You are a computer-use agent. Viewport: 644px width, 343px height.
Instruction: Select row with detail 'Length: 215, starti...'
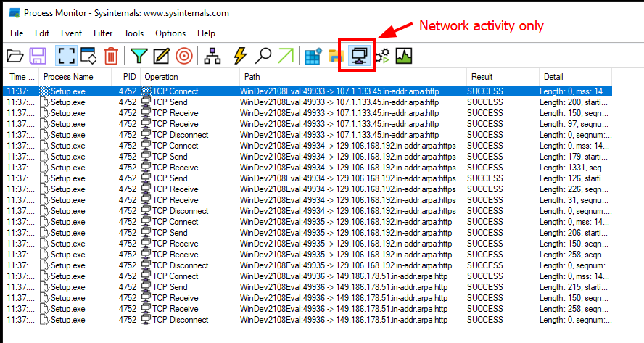[307, 287]
